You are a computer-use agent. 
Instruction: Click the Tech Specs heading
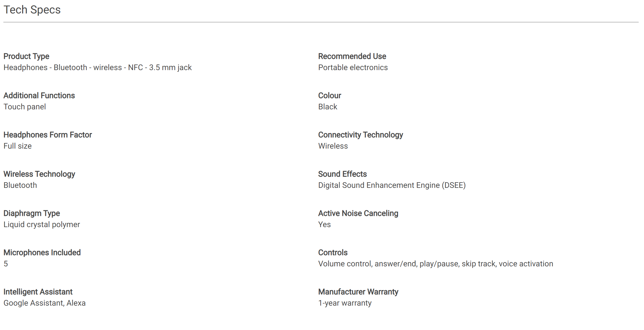pyautogui.click(x=32, y=10)
